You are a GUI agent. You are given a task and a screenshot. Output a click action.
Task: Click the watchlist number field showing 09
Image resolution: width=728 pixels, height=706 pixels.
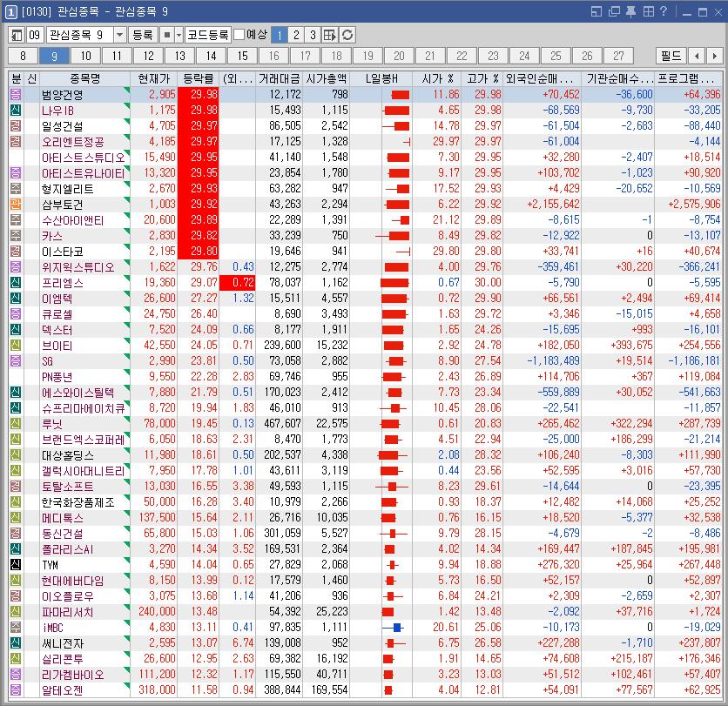(x=35, y=36)
